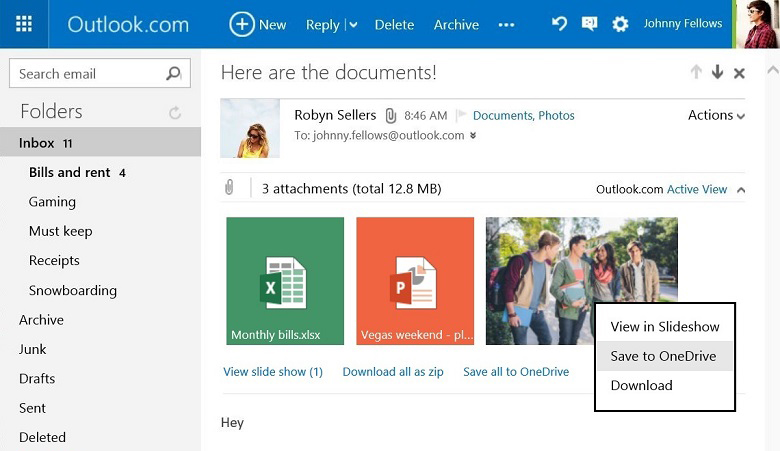Expand recipient details chevron
This screenshot has width=780, height=451.
(x=473, y=135)
